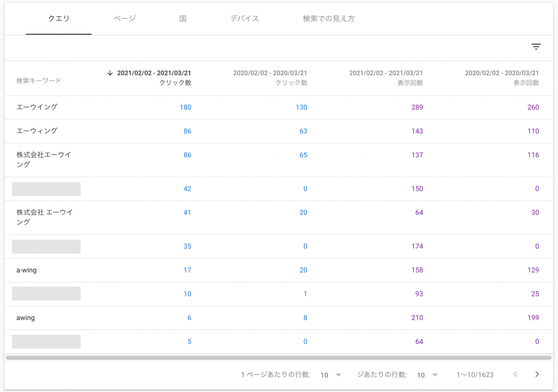Open the table filter icon
558x392 pixels.
[536, 47]
